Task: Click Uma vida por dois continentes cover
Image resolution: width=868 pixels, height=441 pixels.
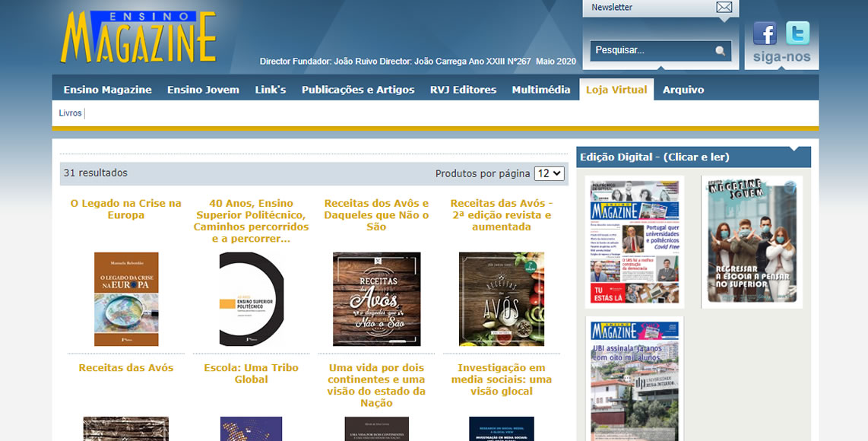Action: click(376, 429)
